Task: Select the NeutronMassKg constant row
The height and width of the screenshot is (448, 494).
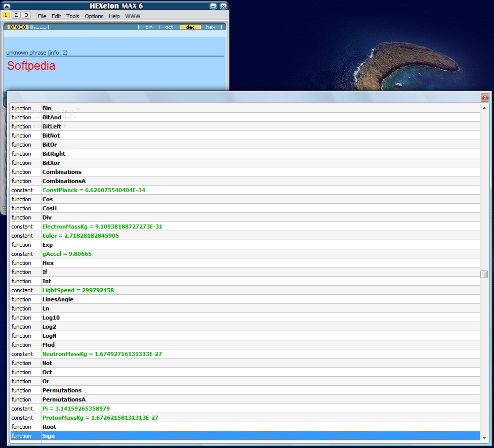Action: tap(245, 354)
